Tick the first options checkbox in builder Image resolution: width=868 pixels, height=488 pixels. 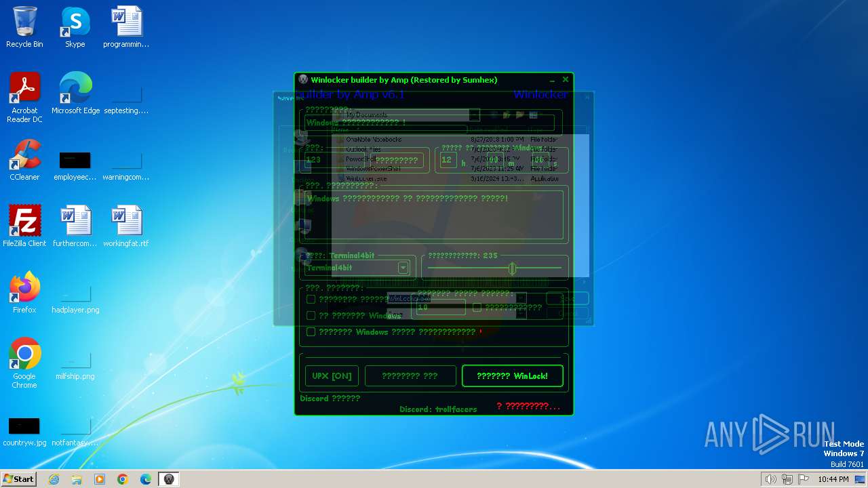click(x=311, y=299)
